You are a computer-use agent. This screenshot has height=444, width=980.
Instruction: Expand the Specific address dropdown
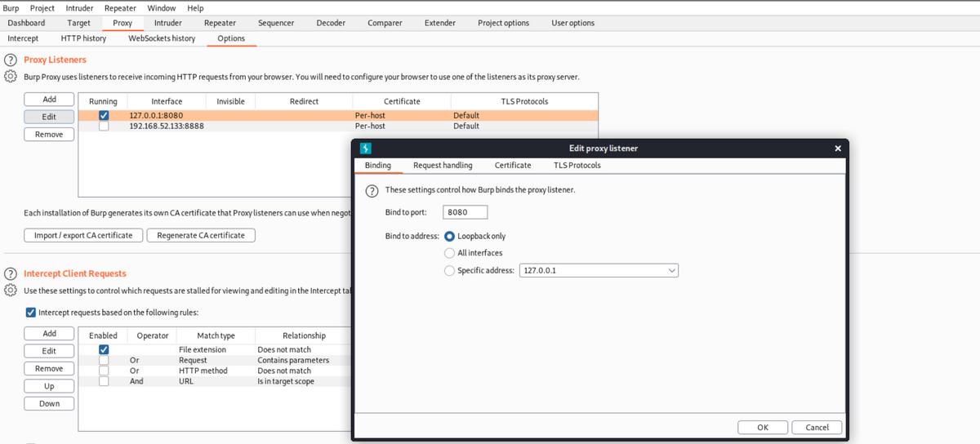point(671,270)
